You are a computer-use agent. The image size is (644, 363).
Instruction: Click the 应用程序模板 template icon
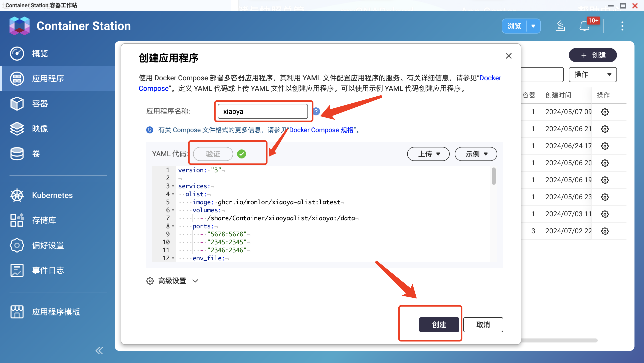(x=17, y=312)
